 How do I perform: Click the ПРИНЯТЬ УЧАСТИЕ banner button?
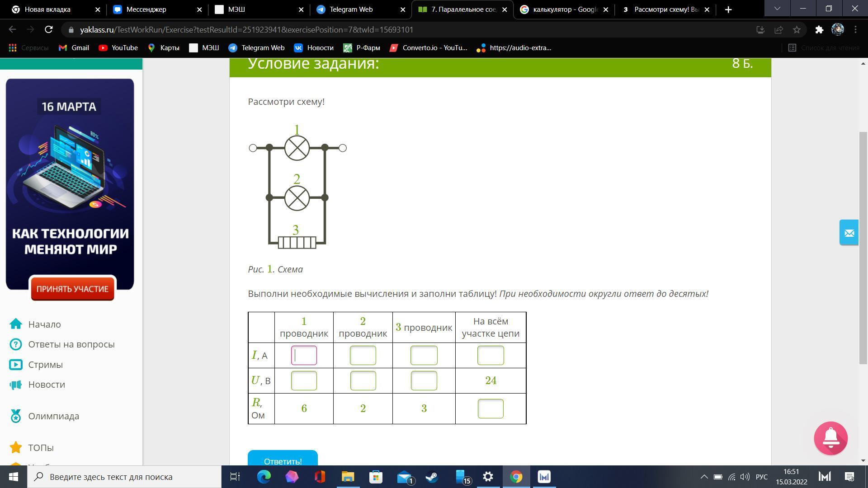point(72,289)
